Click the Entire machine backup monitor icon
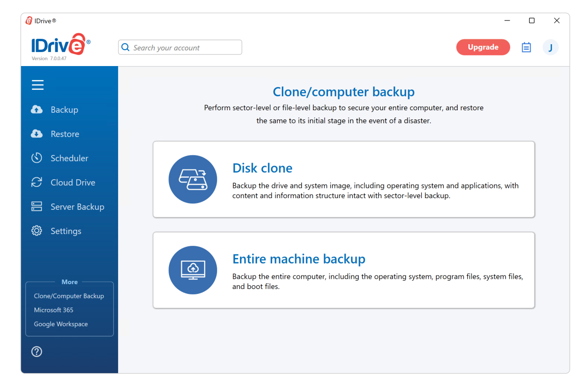 (x=193, y=270)
